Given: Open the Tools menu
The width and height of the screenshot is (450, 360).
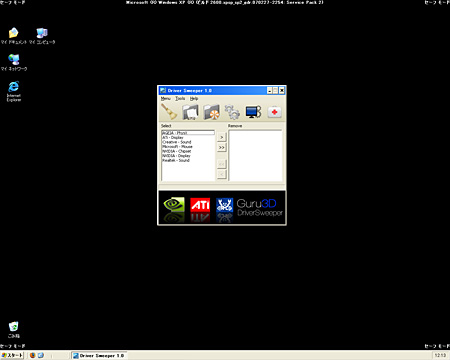Looking at the screenshot, I should (180, 99).
